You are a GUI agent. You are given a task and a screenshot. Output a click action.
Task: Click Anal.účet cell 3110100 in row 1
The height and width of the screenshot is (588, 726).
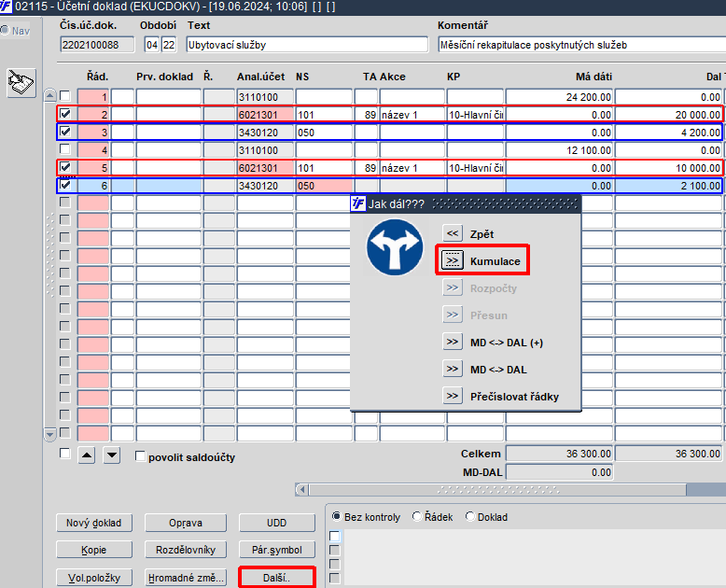pos(265,97)
